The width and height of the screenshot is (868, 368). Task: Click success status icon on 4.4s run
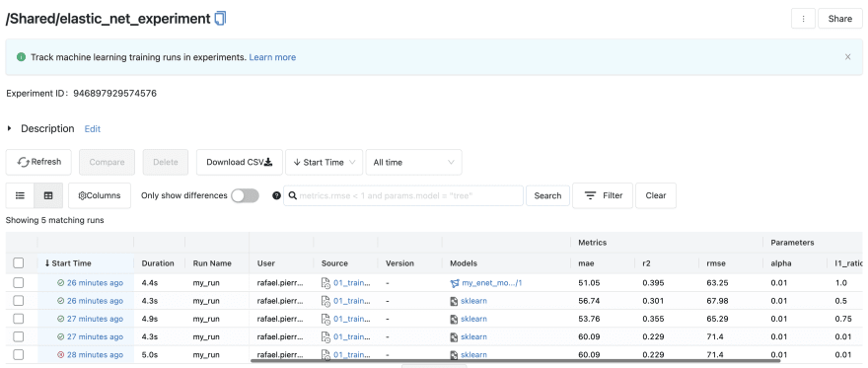60,283
